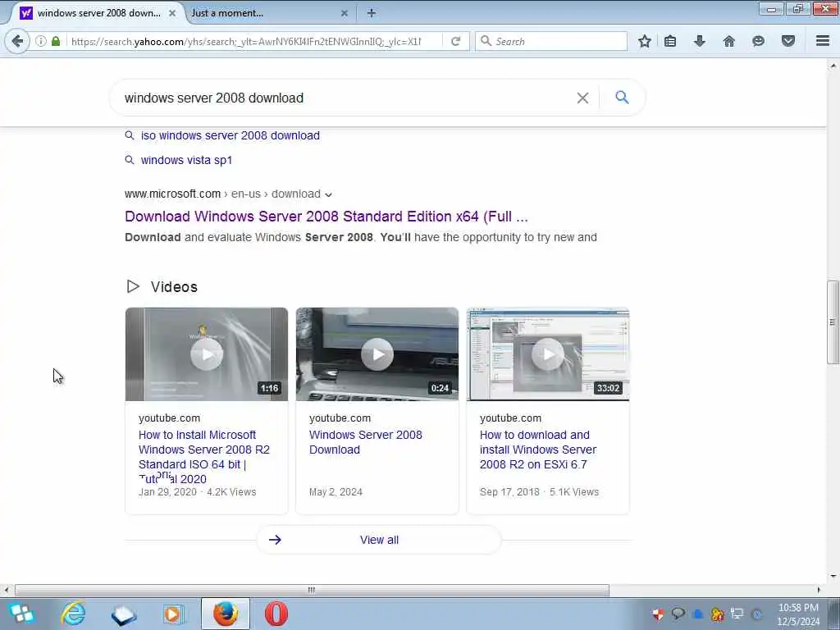Click 'View all' videos button

tap(379, 540)
